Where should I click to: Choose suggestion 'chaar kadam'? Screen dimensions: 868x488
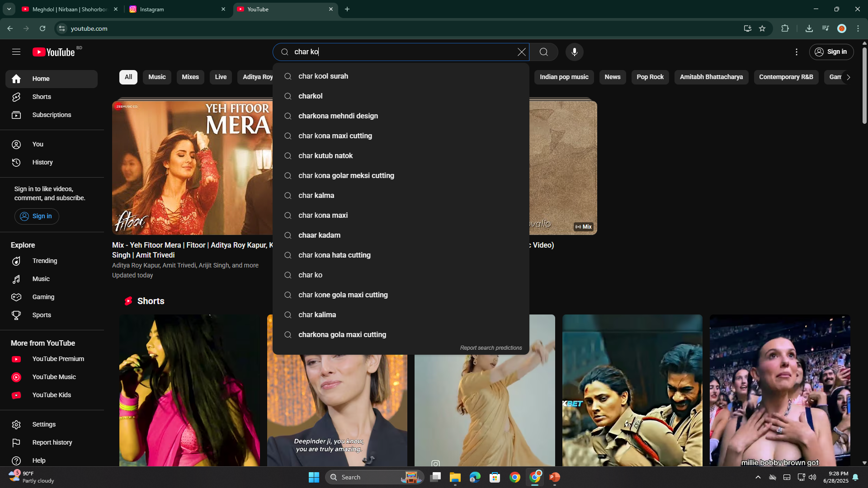401,235
